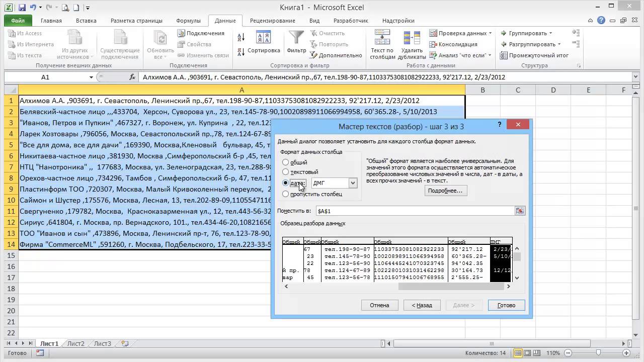The image size is (644, 362).
Task: Click the Готово button
Action: (506, 305)
